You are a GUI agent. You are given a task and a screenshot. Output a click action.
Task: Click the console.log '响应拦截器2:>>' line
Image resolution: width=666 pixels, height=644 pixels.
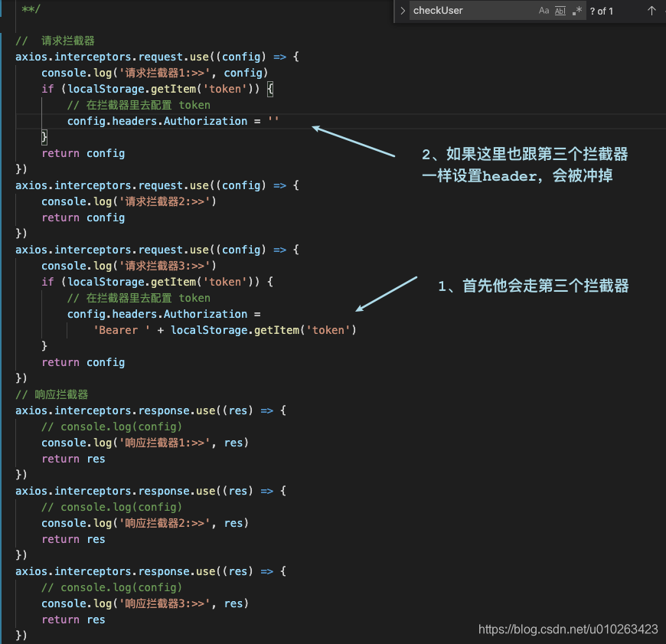tap(145, 523)
